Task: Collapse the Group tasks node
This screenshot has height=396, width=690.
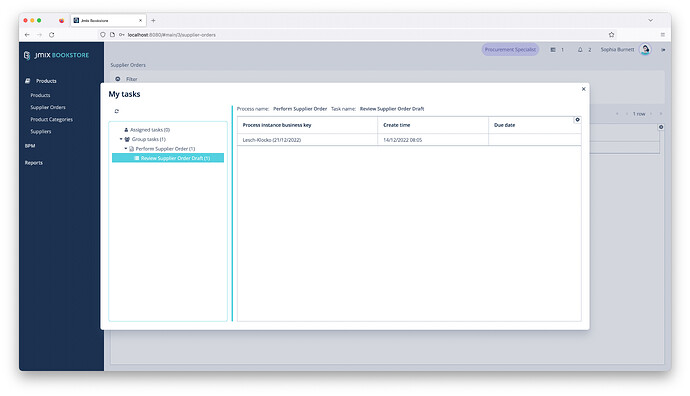Action: [121, 139]
